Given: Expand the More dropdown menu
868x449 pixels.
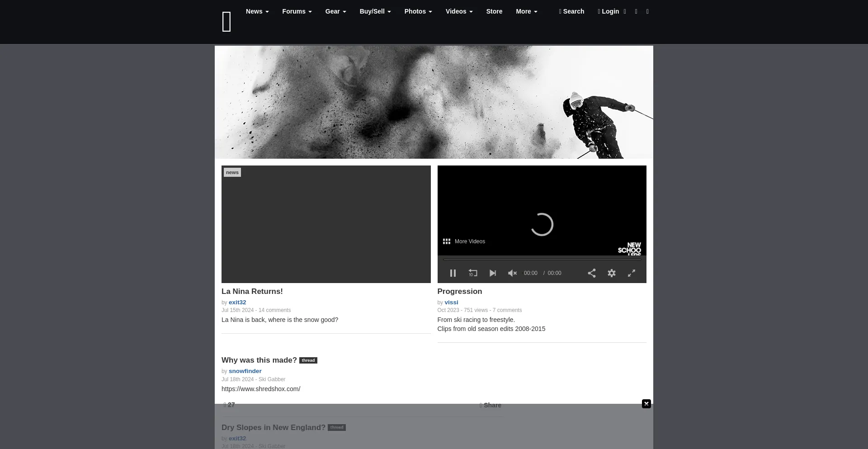Looking at the screenshot, I should point(527,11).
